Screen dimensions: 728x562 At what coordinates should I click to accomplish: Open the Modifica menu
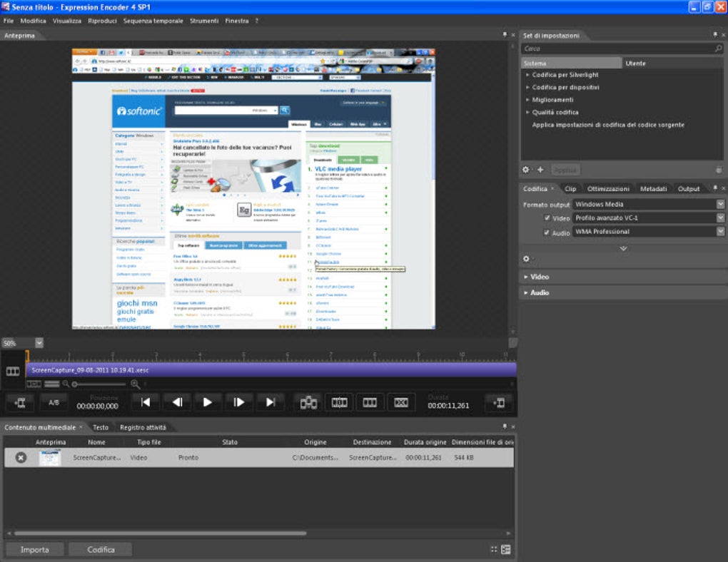click(33, 21)
